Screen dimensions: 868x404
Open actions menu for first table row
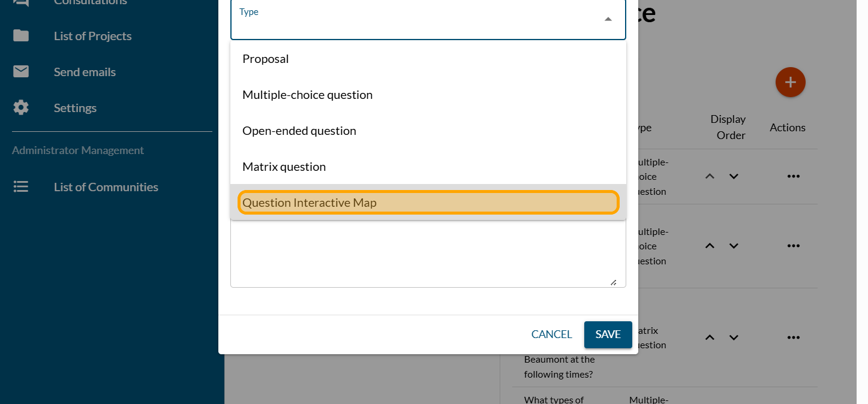pos(793,176)
